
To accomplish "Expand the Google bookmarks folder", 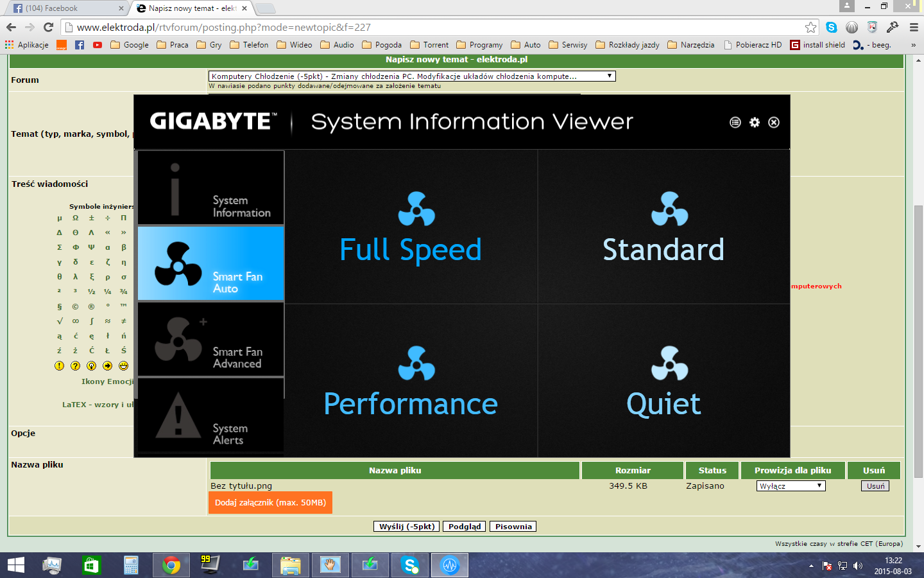I will (130, 45).
